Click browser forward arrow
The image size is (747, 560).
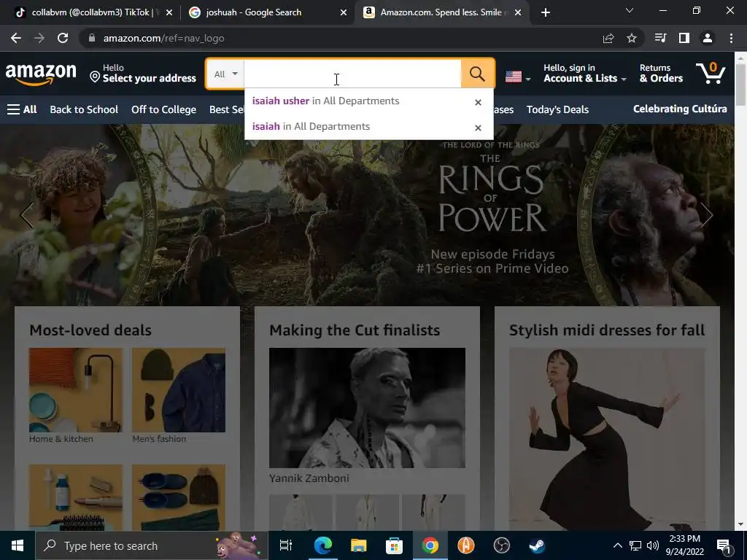39,38
